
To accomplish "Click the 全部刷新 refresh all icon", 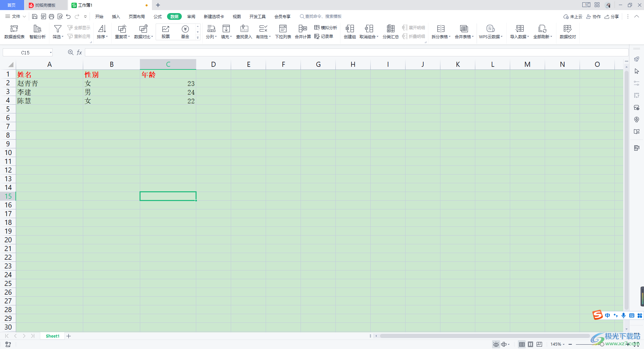I will click(542, 29).
